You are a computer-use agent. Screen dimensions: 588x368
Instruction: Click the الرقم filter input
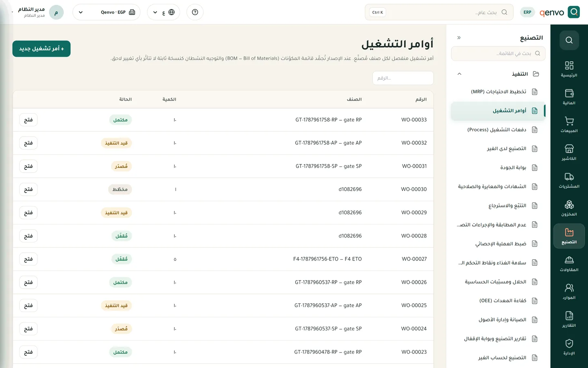[403, 78]
